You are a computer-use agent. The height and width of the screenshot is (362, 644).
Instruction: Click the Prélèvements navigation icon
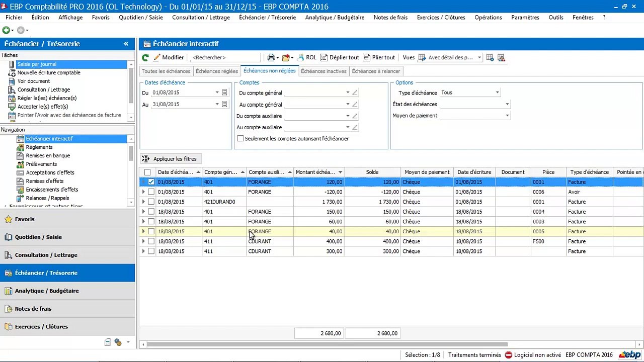[x=21, y=164]
